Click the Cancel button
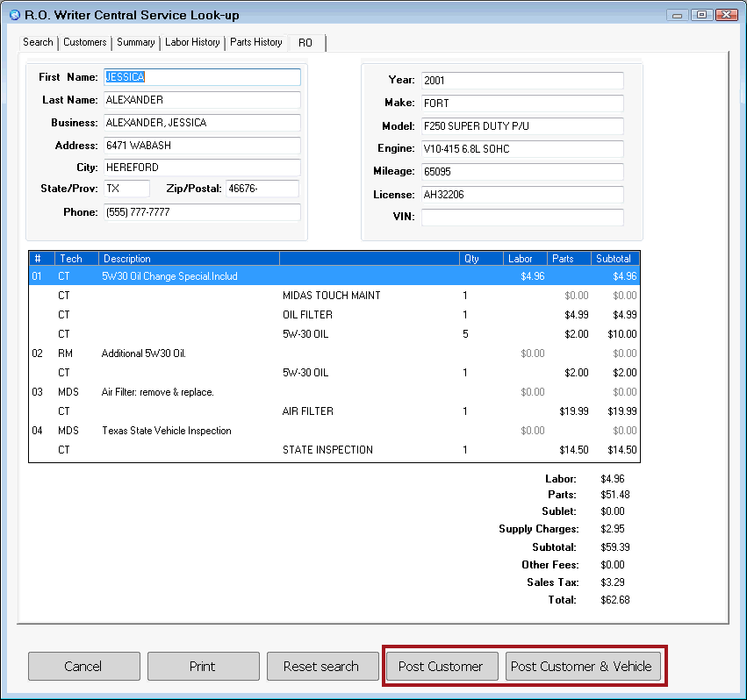747x700 pixels. click(83, 666)
